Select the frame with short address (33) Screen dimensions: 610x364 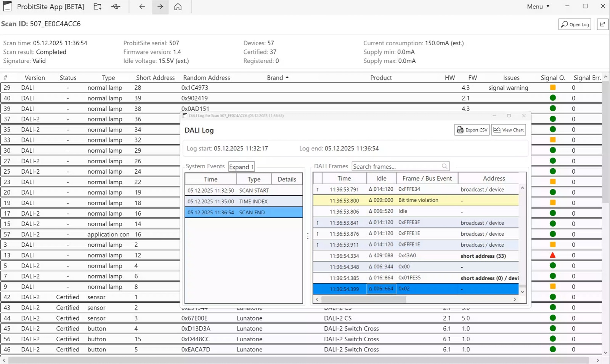(x=416, y=256)
